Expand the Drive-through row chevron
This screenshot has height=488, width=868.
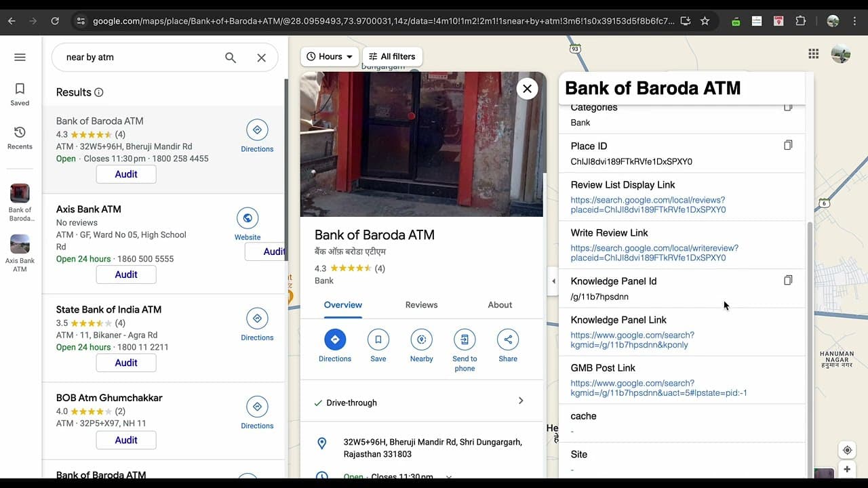tap(521, 401)
